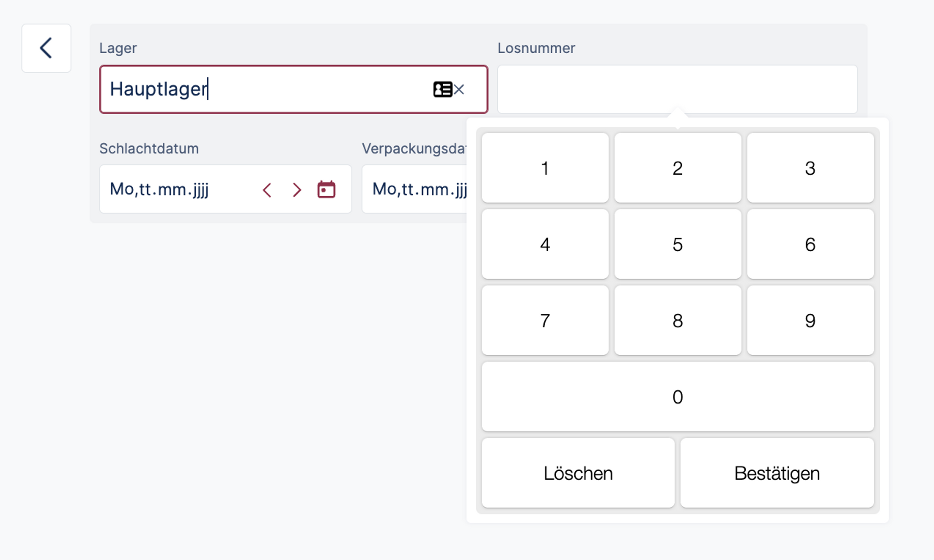Open the Lager selection list icon
The image size is (934, 560).
tap(442, 89)
